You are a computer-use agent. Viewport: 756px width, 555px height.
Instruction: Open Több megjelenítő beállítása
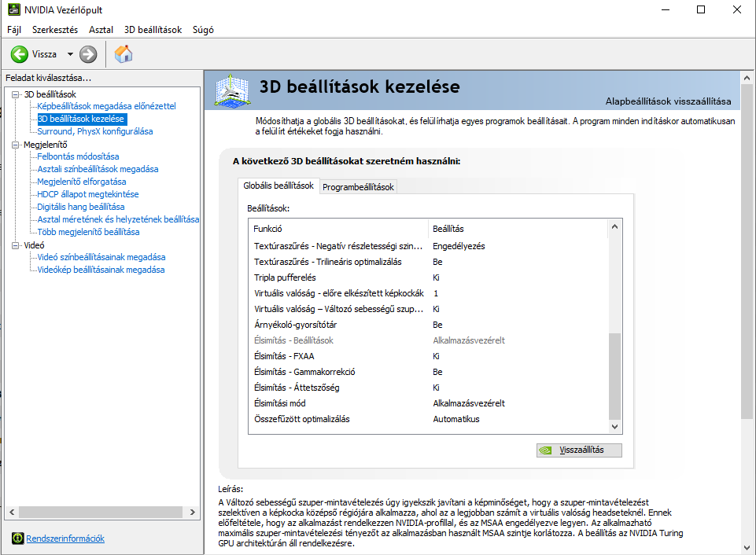(88, 232)
